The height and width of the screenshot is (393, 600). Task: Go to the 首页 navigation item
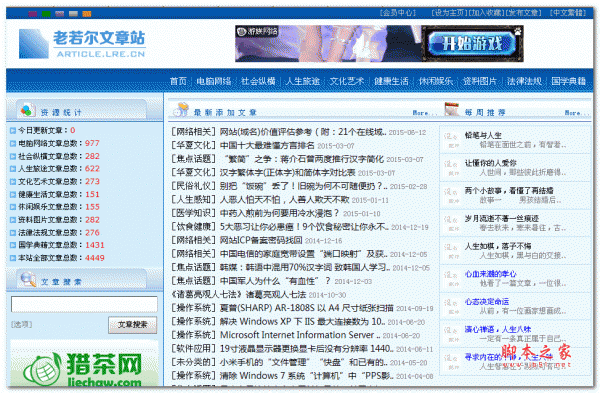[x=178, y=81]
